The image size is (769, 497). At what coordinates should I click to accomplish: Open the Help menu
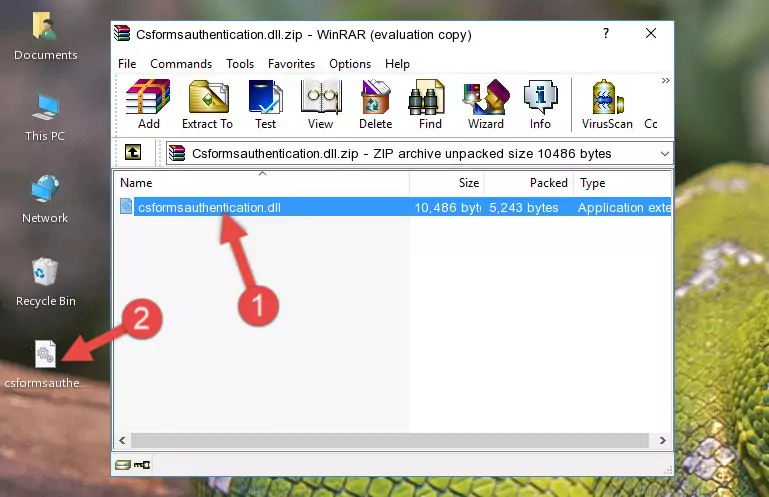397,64
